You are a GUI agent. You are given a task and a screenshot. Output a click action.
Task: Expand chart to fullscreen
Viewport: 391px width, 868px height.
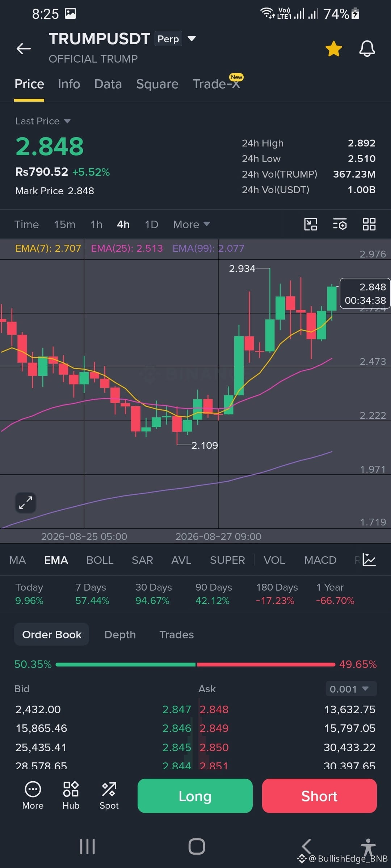click(26, 503)
